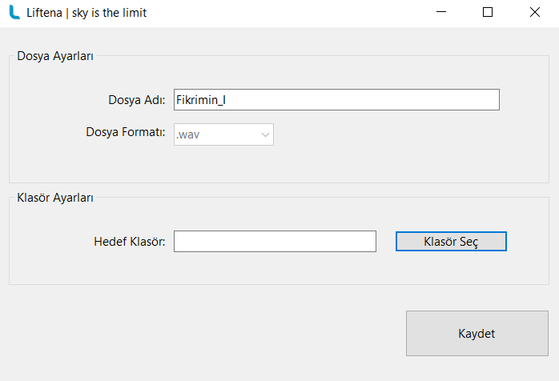Screen dimensions: 559x381
Task: Maximize the Liftena window
Action: point(488,12)
